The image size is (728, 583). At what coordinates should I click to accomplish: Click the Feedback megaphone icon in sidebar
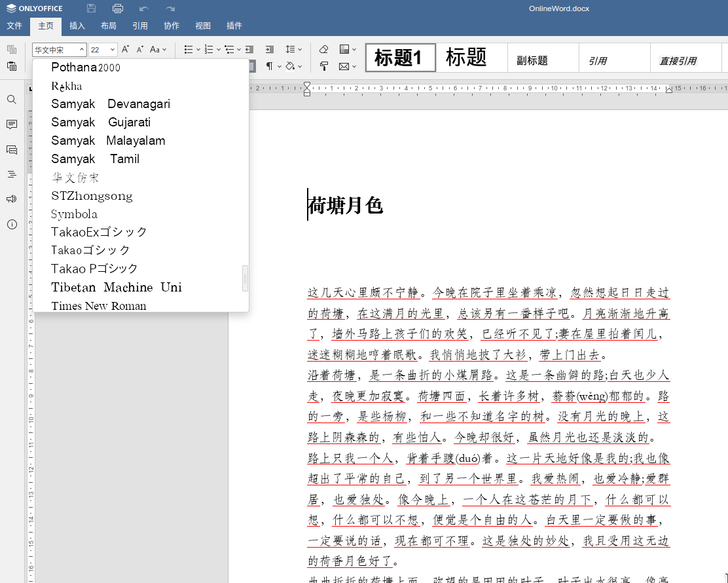[x=12, y=198]
